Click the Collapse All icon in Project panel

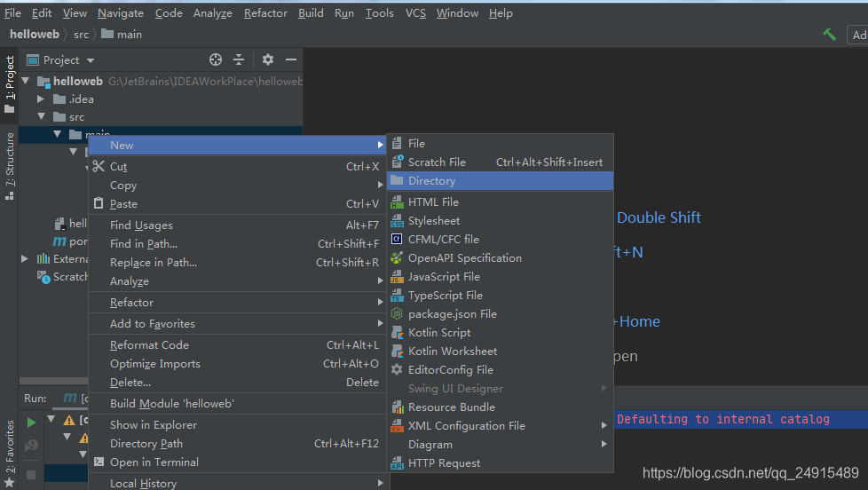click(239, 59)
